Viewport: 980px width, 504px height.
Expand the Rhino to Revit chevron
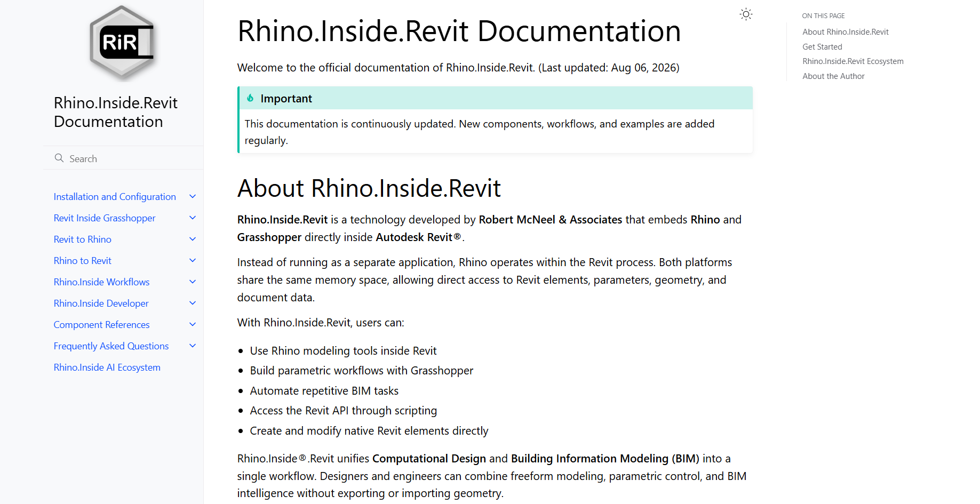pyautogui.click(x=193, y=261)
